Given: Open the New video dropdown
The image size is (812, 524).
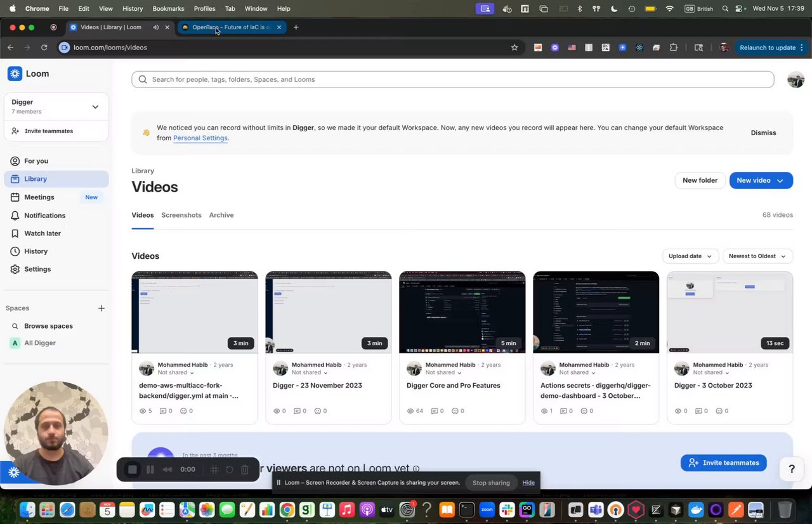Looking at the screenshot, I should click(761, 180).
